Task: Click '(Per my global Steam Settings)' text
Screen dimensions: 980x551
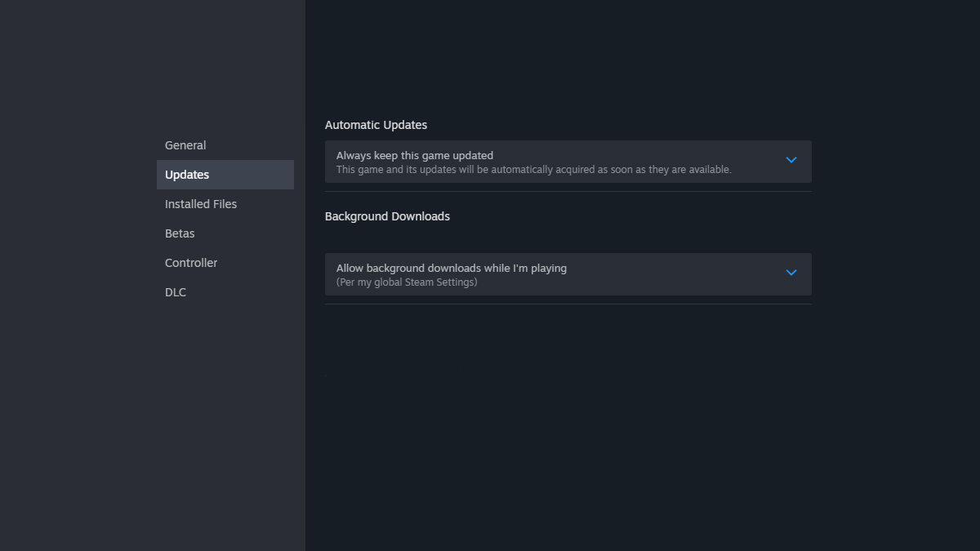Action: [407, 282]
